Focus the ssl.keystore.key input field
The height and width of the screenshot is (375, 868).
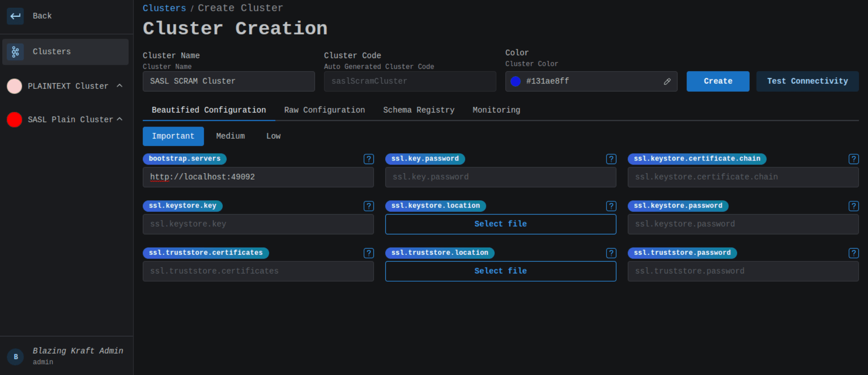258,224
